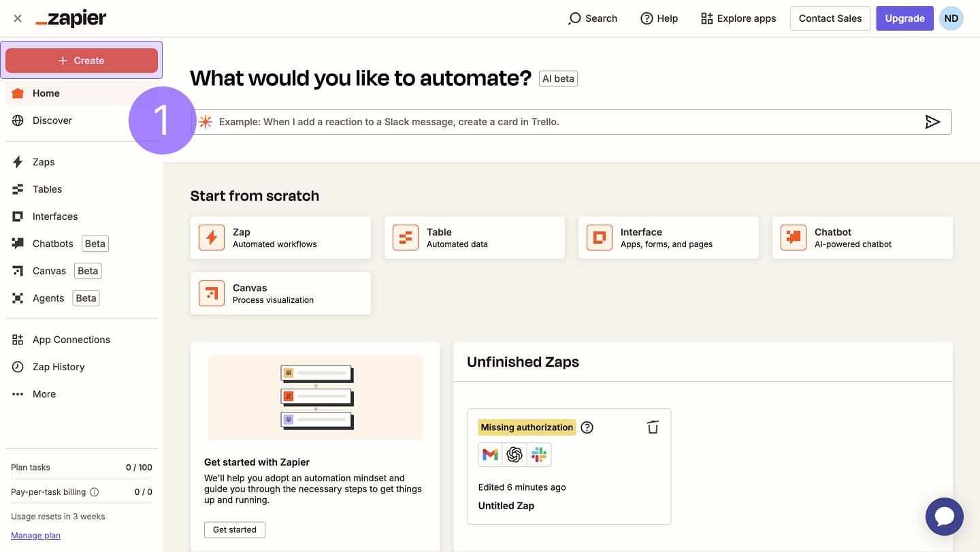
Task: Open Agents Beta in the sidebar
Action: click(82, 298)
